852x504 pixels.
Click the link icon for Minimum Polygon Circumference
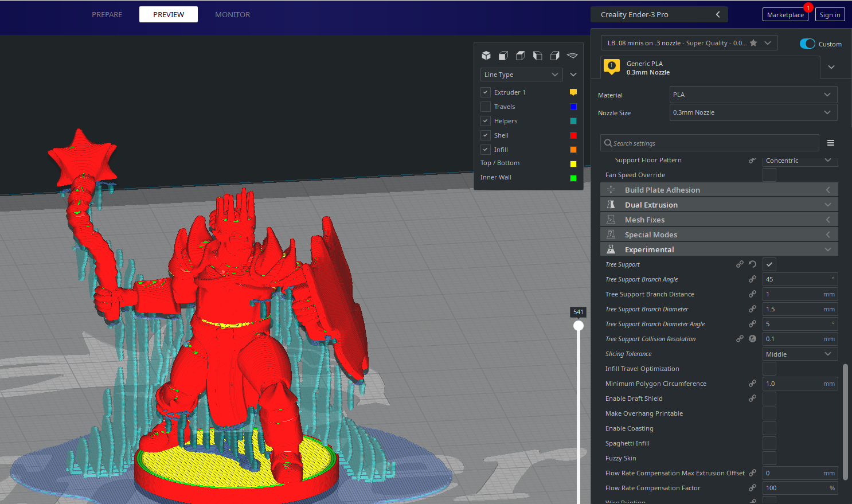tap(752, 384)
